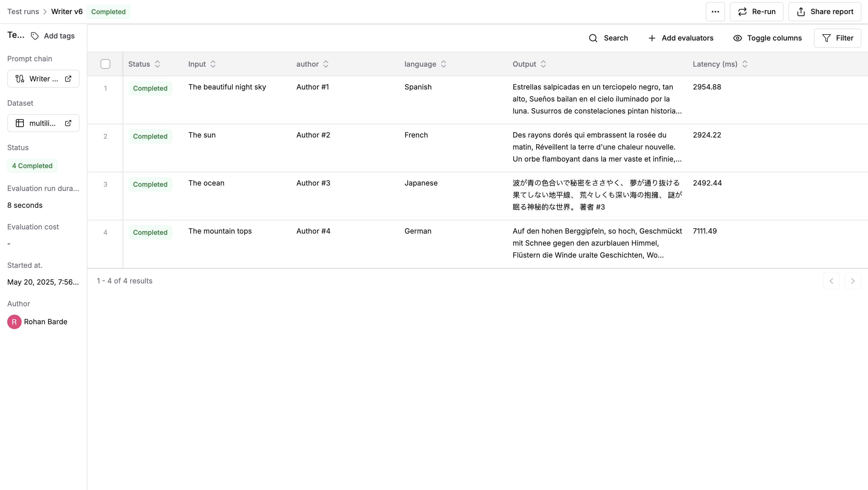
Task: Sort by the language column
Action: (443, 64)
